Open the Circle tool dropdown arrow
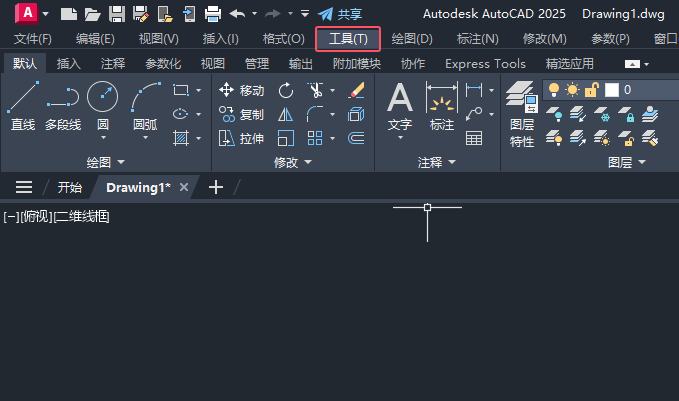Image resolution: width=679 pixels, height=401 pixels. point(103,138)
